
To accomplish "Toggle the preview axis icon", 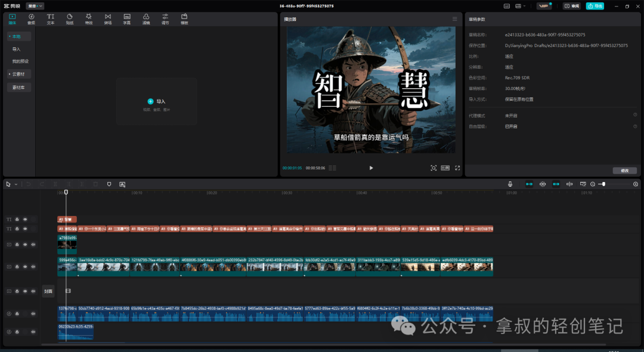I will tap(569, 184).
